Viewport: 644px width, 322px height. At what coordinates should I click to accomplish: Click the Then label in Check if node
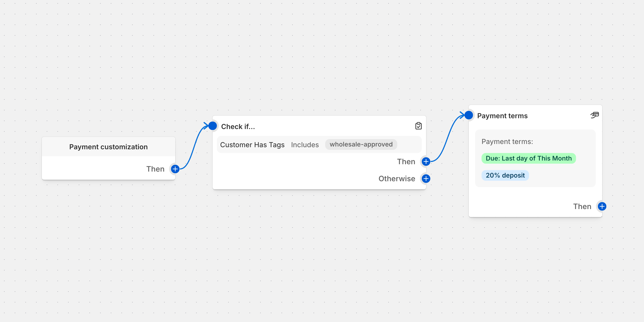tap(406, 161)
